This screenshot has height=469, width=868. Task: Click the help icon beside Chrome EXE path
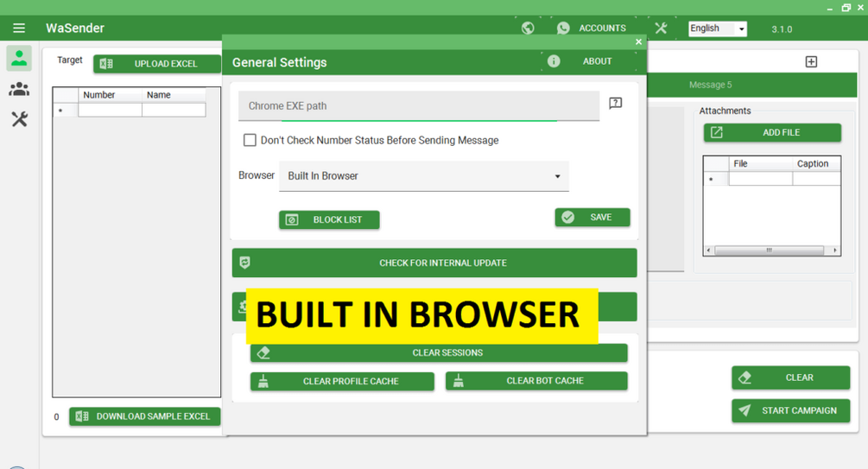point(616,103)
